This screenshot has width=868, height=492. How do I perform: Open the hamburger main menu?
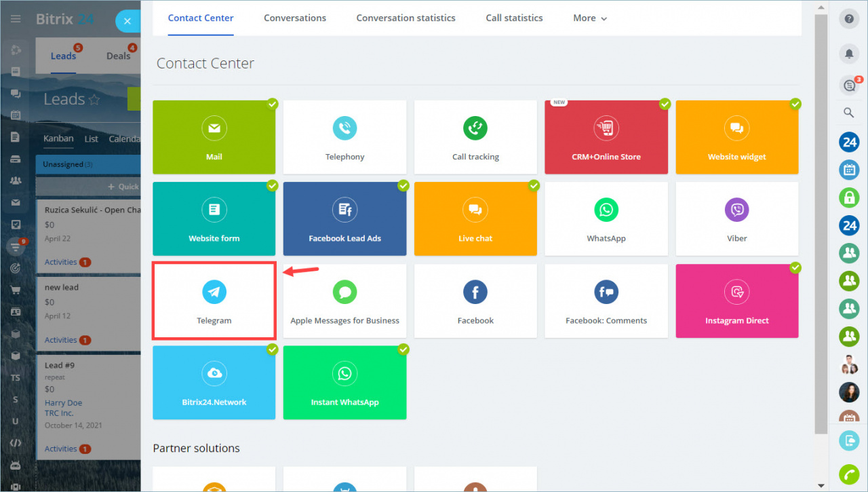[16, 19]
